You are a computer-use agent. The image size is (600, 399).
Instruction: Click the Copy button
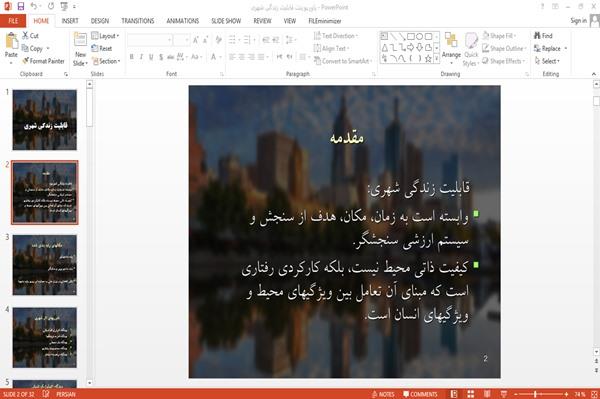pyautogui.click(x=32, y=49)
